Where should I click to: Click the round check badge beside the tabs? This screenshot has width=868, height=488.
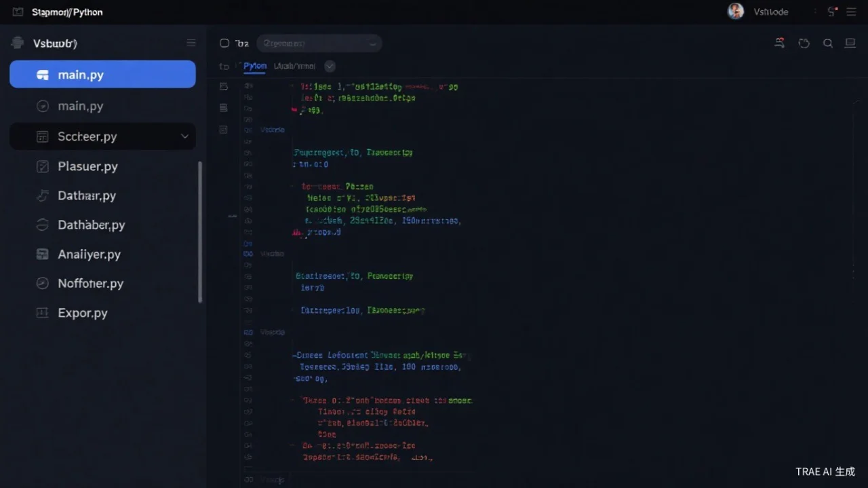click(330, 67)
